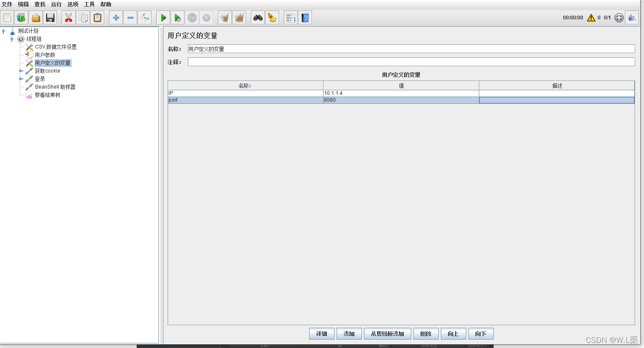Click the Clear All brooms icon
The height and width of the screenshot is (348, 644).
[239, 18]
